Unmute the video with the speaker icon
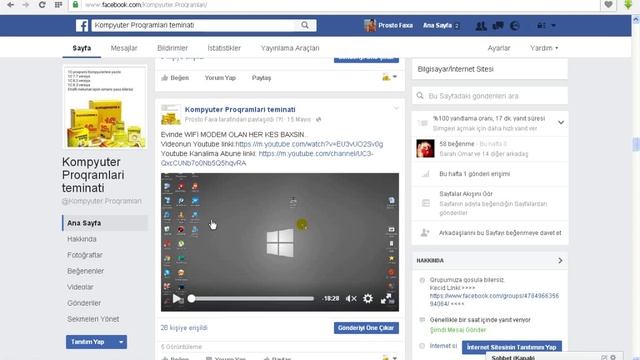 pyautogui.click(x=351, y=299)
